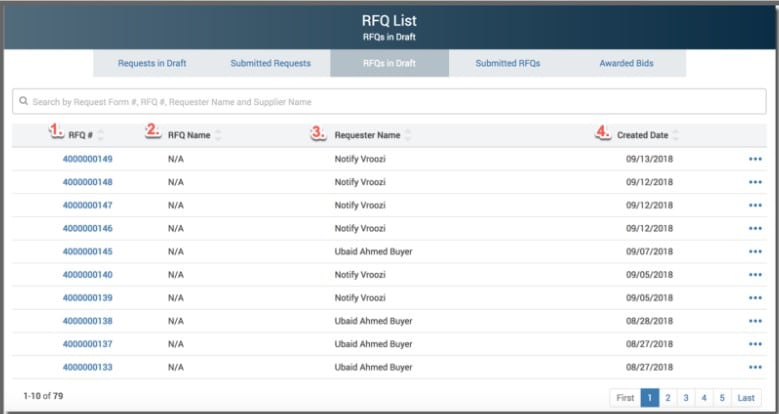Click the sort arrows beside RFQ # header

[x=100, y=135]
